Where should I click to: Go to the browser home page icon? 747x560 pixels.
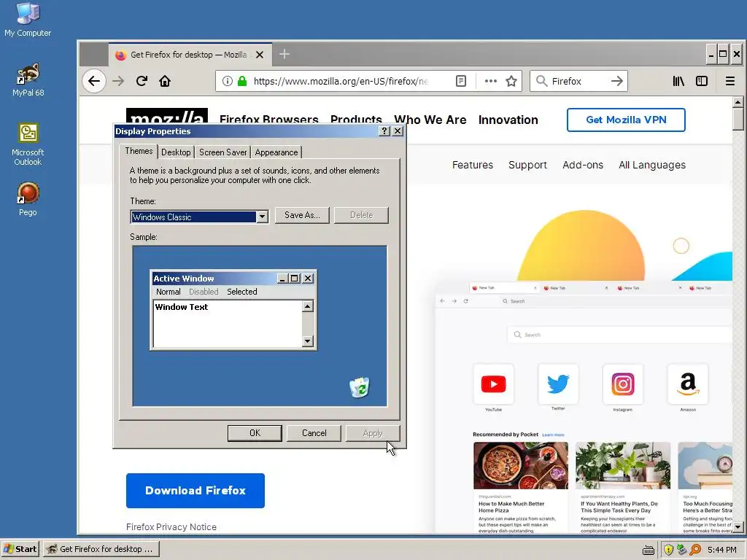coord(165,81)
